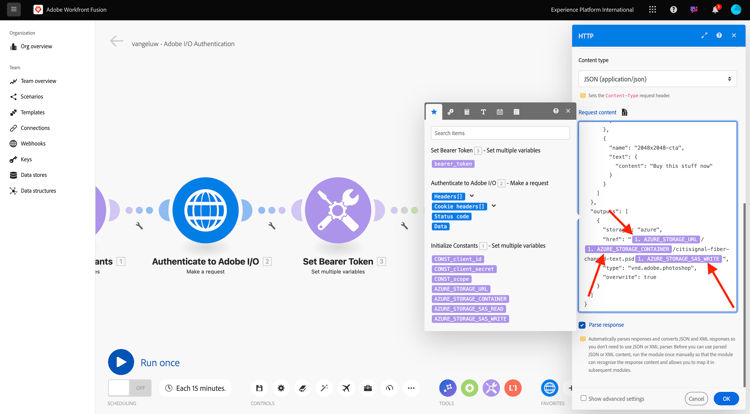Open the More controls ellipsis
Screen dimensions: 750x414
(411, 388)
